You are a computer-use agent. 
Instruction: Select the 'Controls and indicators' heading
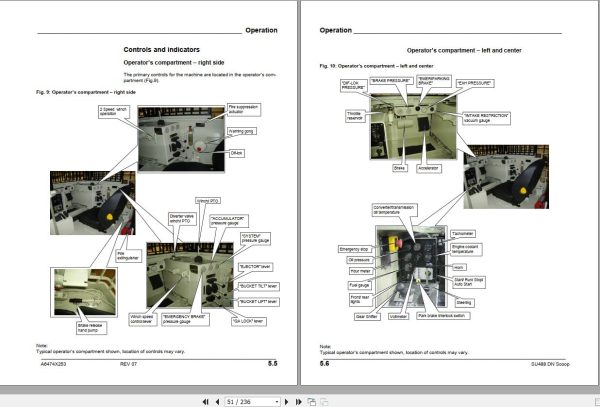click(x=161, y=50)
